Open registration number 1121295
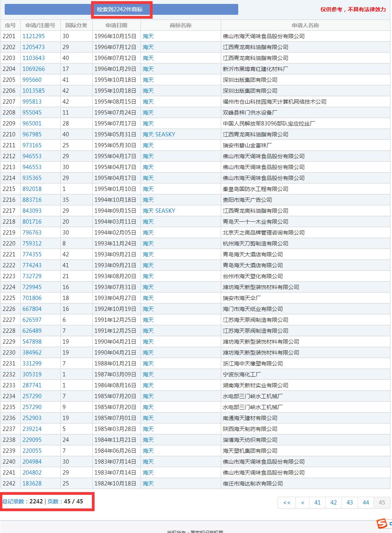 pos(33,36)
